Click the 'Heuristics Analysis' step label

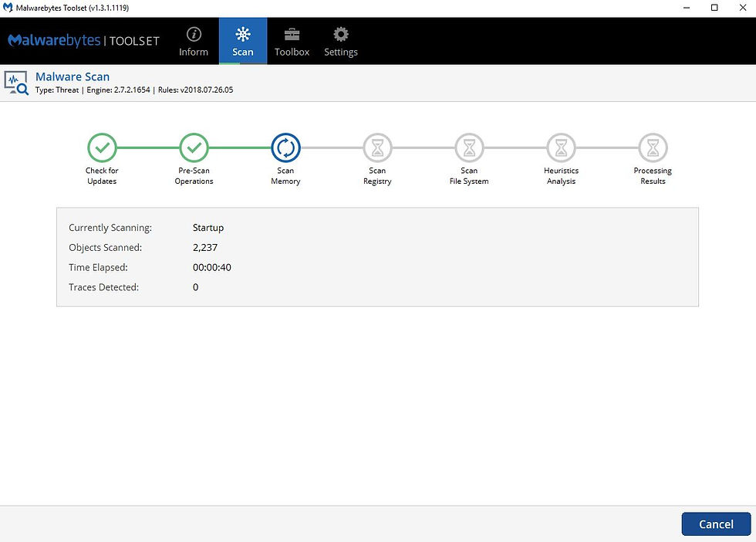click(562, 176)
